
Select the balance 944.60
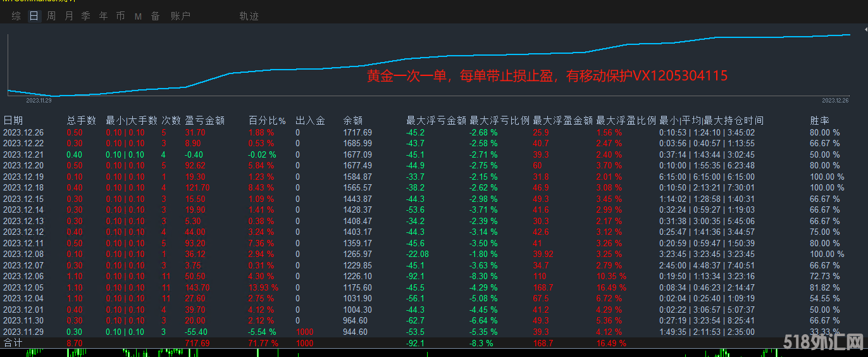356,332
